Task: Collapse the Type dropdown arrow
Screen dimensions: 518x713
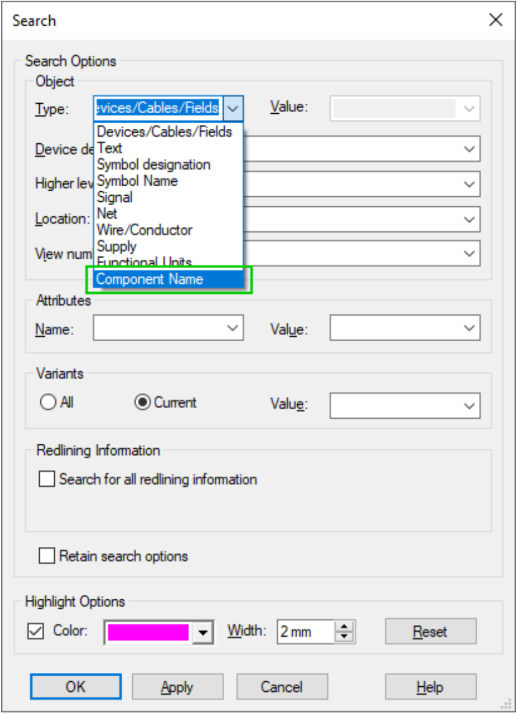Action: click(x=233, y=109)
